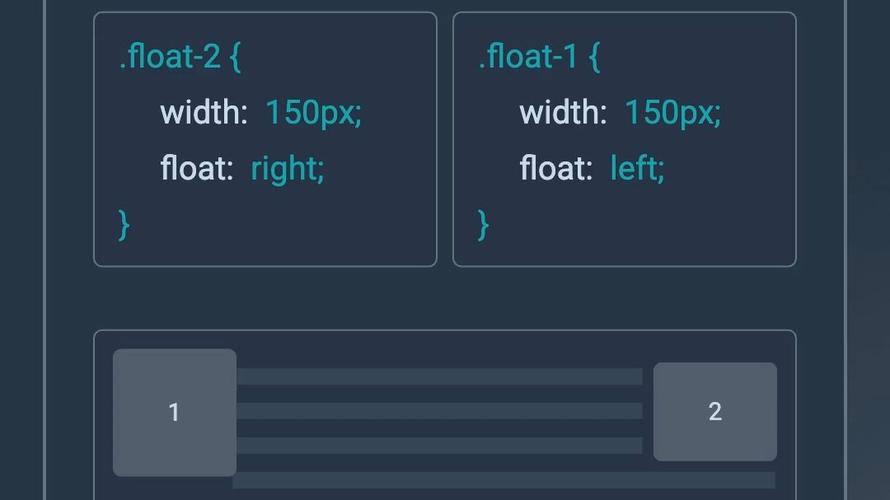Image resolution: width=890 pixels, height=500 pixels.
Task: Click the opening brace after .float-2
Action: pyautogui.click(x=235, y=57)
